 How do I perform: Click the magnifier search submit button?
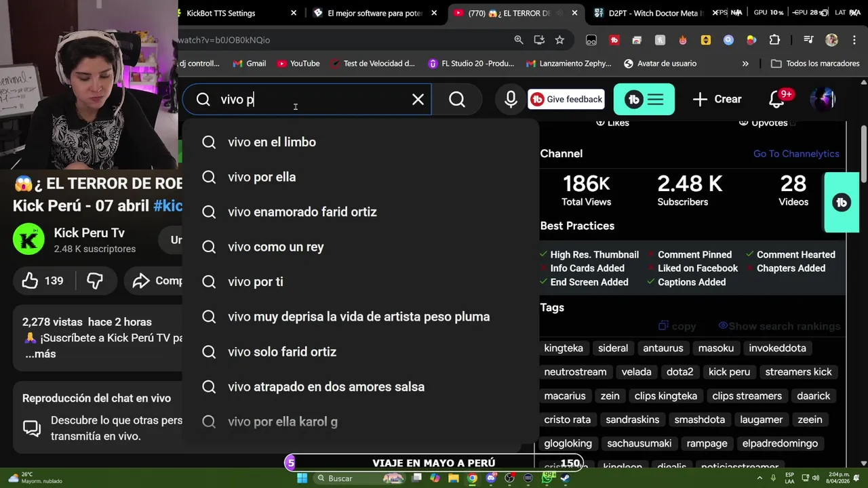tap(457, 100)
